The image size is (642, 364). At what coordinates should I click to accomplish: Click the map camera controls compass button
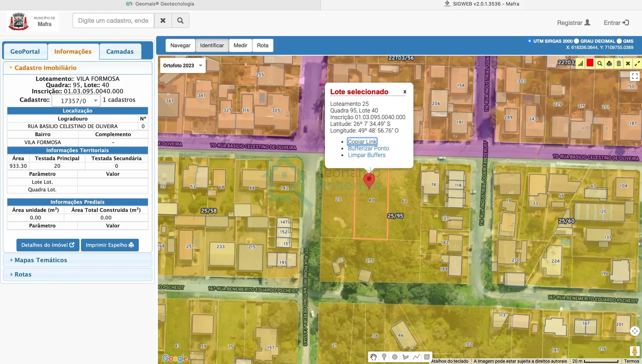[x=634, y=331]
